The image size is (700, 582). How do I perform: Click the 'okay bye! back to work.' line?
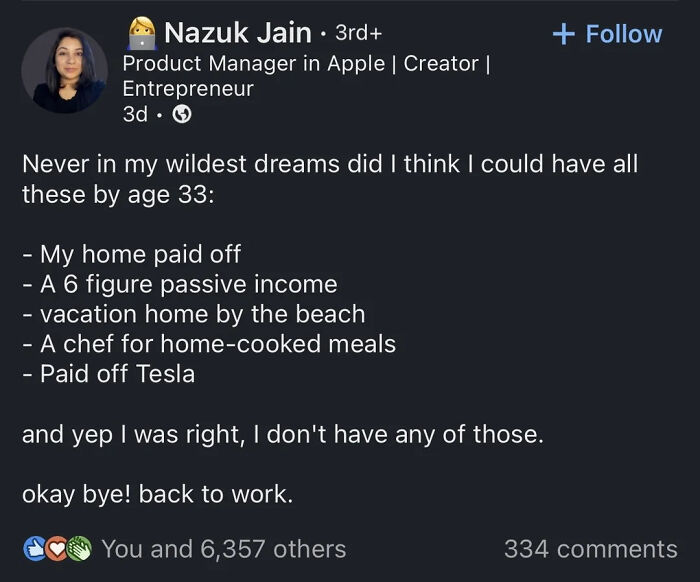(x=157, y=495)
